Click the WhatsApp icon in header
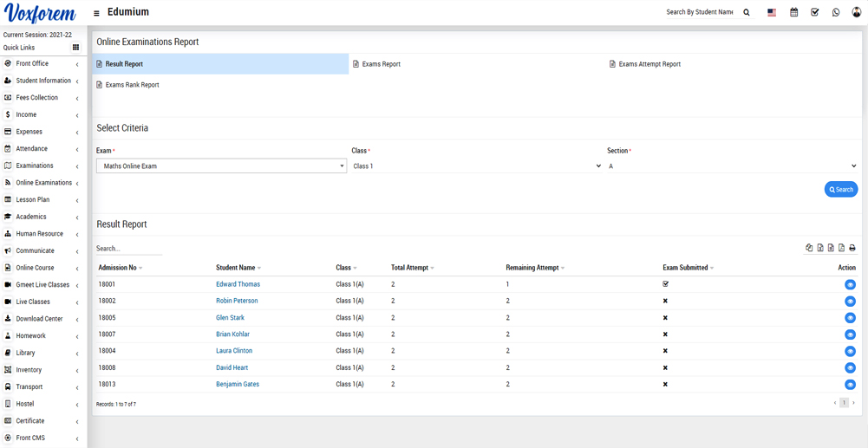The image size is (868, 448). (x=836, y=12)
